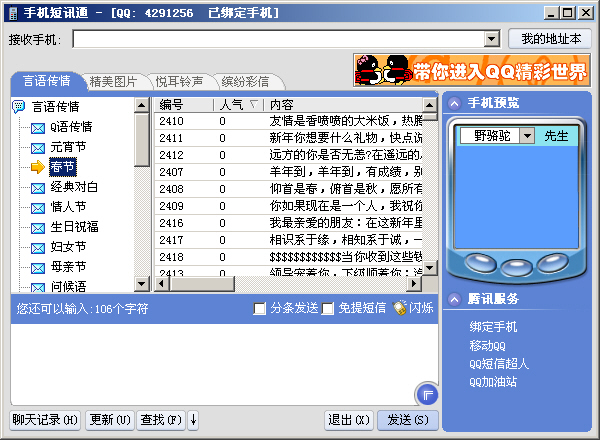Image resolution: width=600 pixels, height=440 pixels.
Task: Click the envelope icon beside 情人节
Action: [38, 208]
